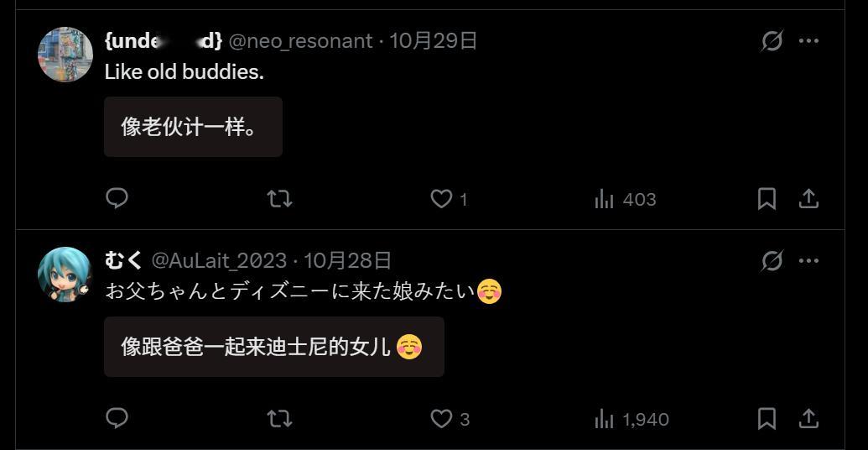Open more options for AuLait_2023 tweet
This screenshot has width=868, height=450.
(x=808, y=260)
